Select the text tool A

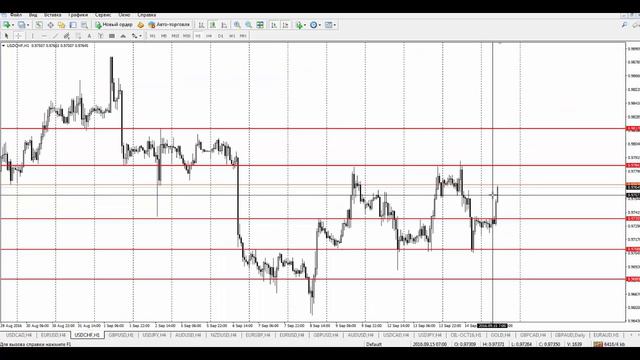pos(89,36)
